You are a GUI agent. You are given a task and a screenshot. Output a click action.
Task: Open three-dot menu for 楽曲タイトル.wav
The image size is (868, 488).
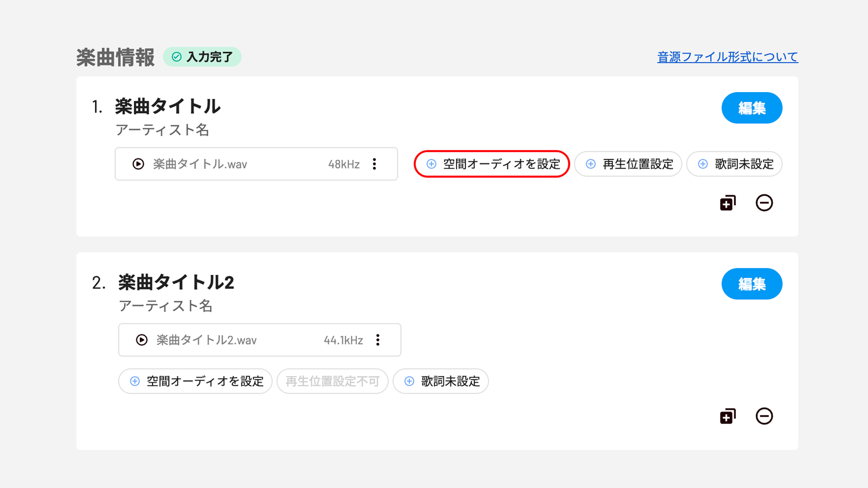[374, 164]
